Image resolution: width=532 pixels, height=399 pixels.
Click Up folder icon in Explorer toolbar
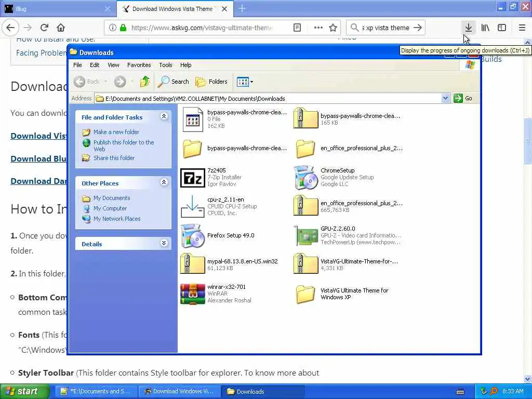pyautogui.click(x=145, y=82)
